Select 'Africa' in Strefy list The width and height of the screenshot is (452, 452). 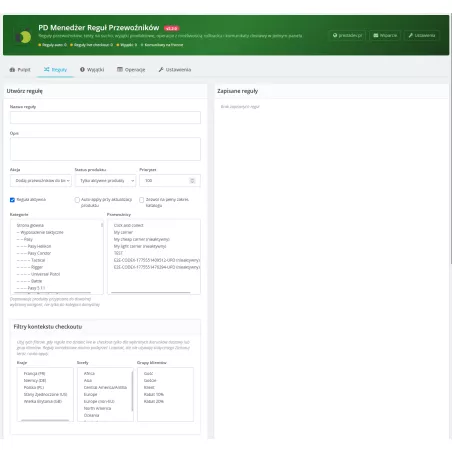(x=89, y=374)
